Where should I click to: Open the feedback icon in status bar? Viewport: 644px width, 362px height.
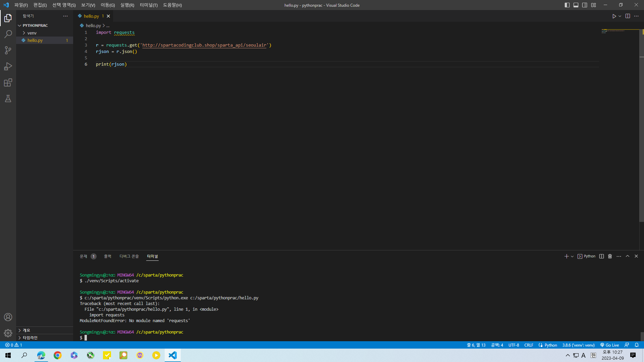[x=627, y=345]
